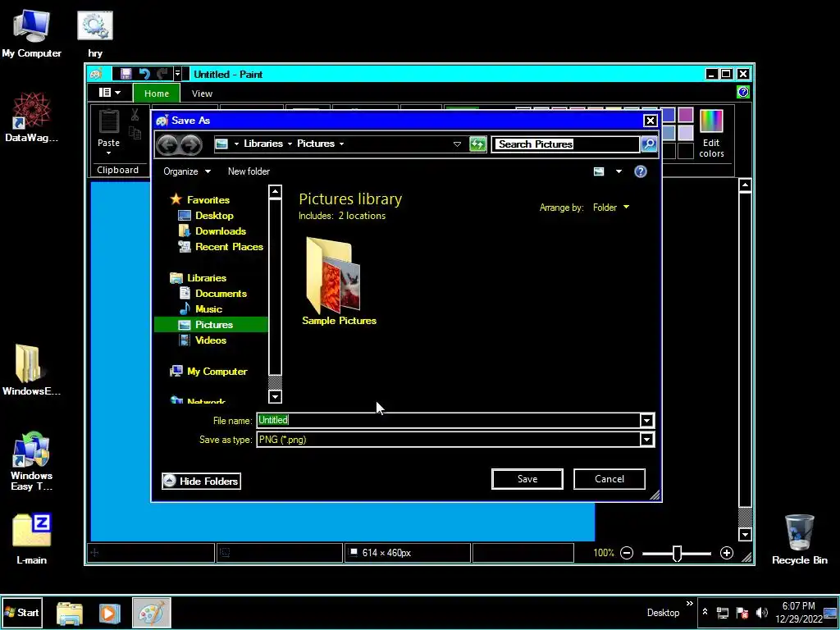Select the Videos library

point(211,340)
